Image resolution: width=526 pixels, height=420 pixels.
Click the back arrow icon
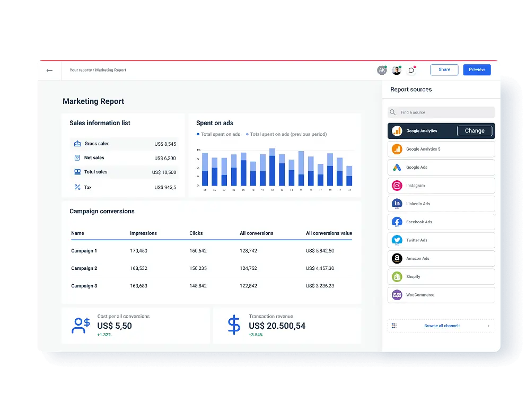pyautogui.click(x=49, y=71)
